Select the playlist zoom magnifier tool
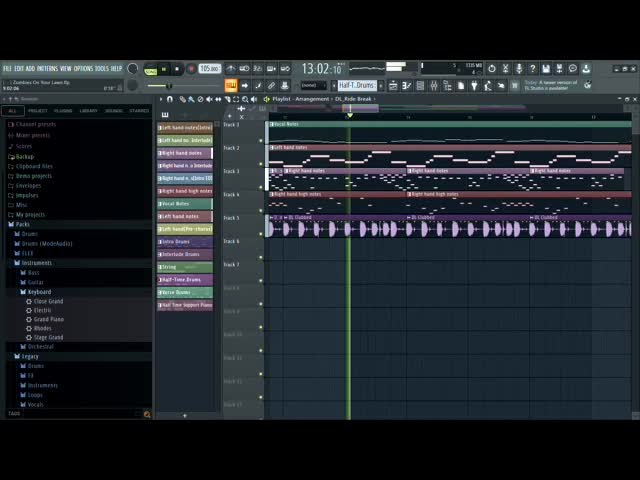Screen dimensions: 640x480 point(245,99)
